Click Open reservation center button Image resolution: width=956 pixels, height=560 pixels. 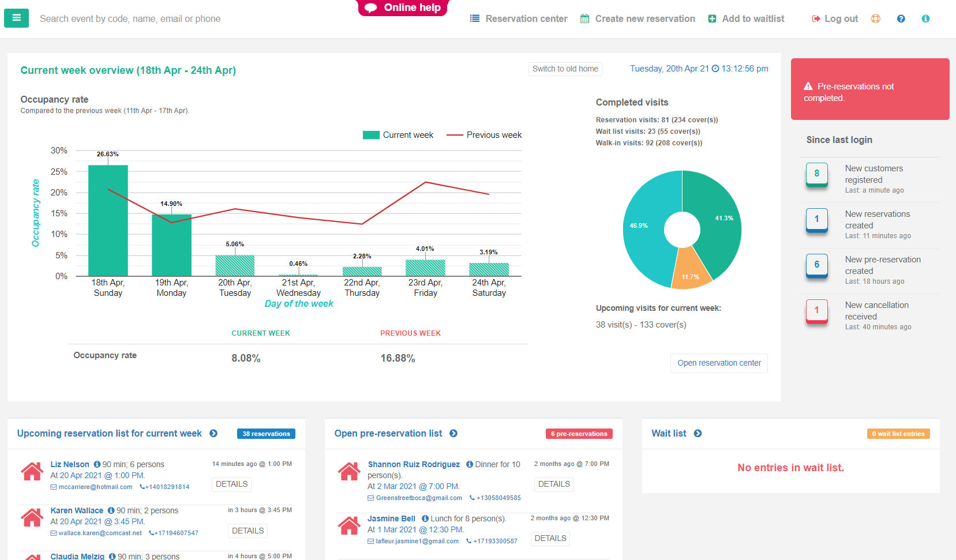[x=718, y=363]
